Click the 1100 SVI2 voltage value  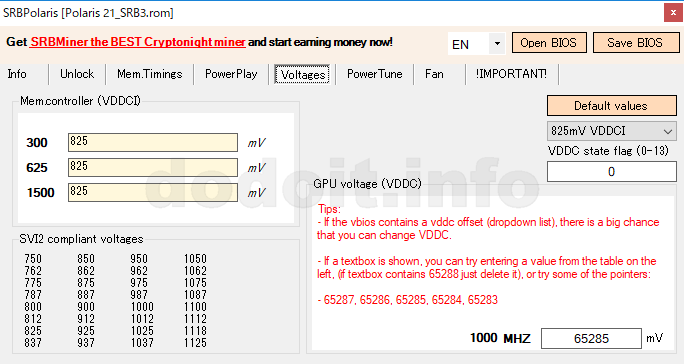click(x=195, y=307)
